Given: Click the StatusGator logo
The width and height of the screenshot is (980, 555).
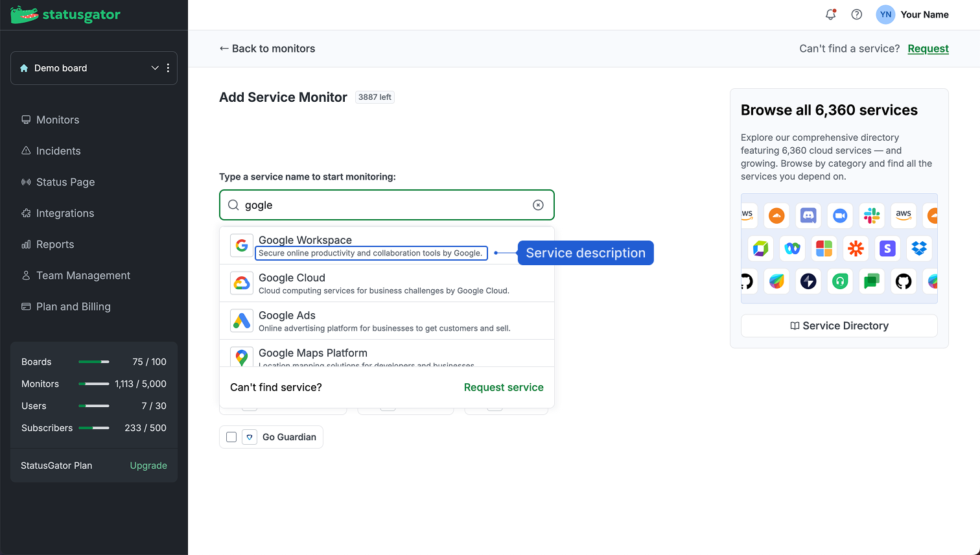Looking at the screenshot, I should click(x=65, y=14).
